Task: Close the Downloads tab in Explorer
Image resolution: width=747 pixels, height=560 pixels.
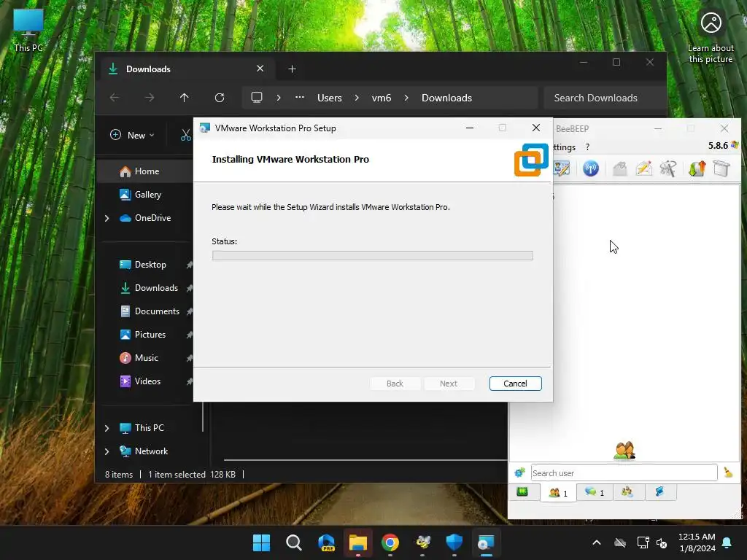Action: click(260, 69)
